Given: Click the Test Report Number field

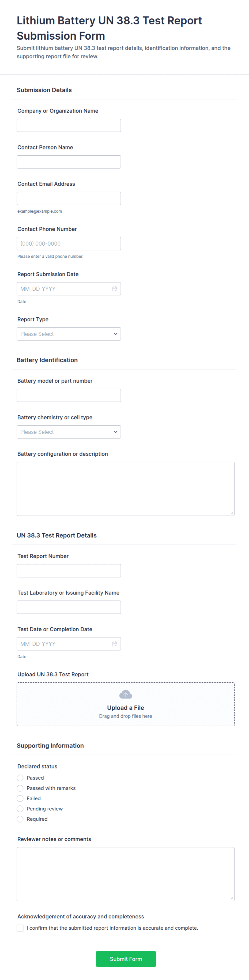Looking at the screenshot, I should click(x=69, y=571).
